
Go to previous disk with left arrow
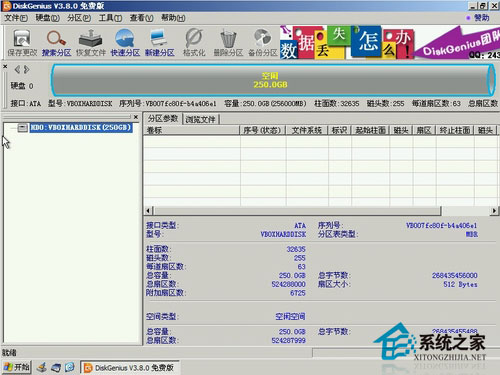pyautogui.click(x=17, y=69)
